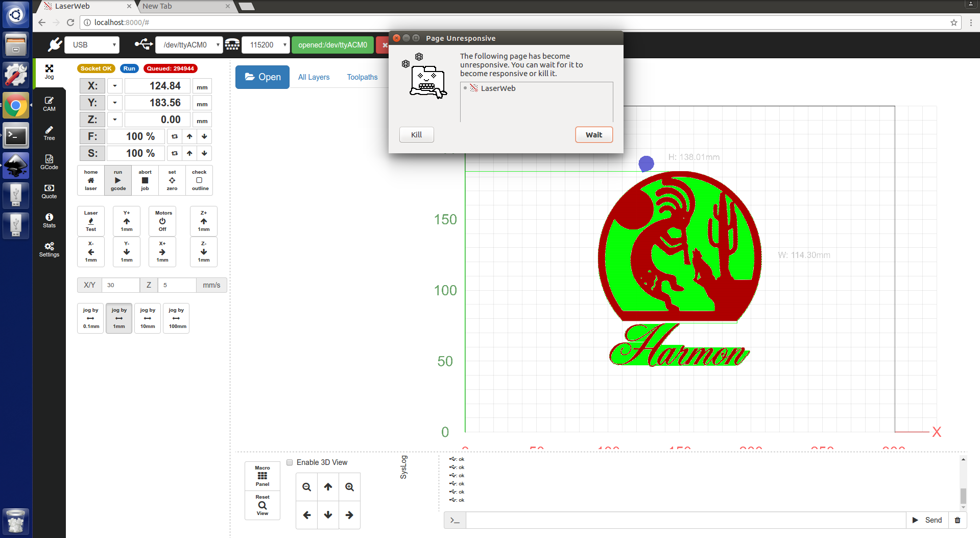The width and height of the screenshot is (980, 538).
Task: Switch to the Toolpaths tab
Action: tap(363, 77)
